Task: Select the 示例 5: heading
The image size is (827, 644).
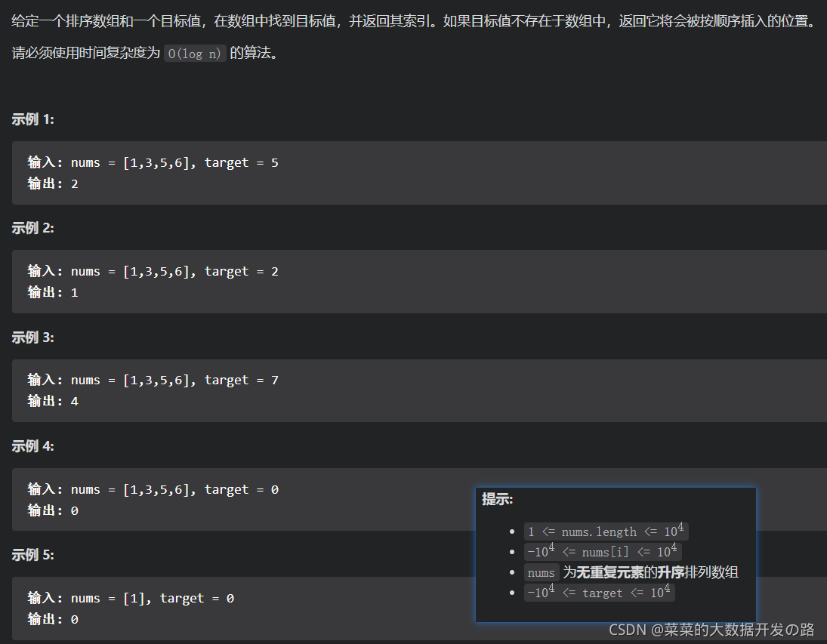Action: pyautogui.click(x=32, y=555)
